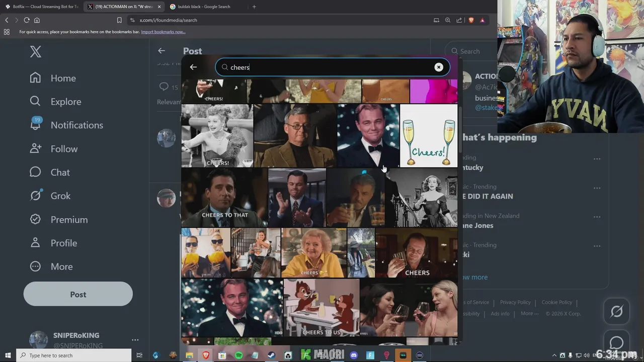The height and width of the screenshot is (362, 644).
Task: Open Profile in the sidebar
Action: tap(53, 243)
